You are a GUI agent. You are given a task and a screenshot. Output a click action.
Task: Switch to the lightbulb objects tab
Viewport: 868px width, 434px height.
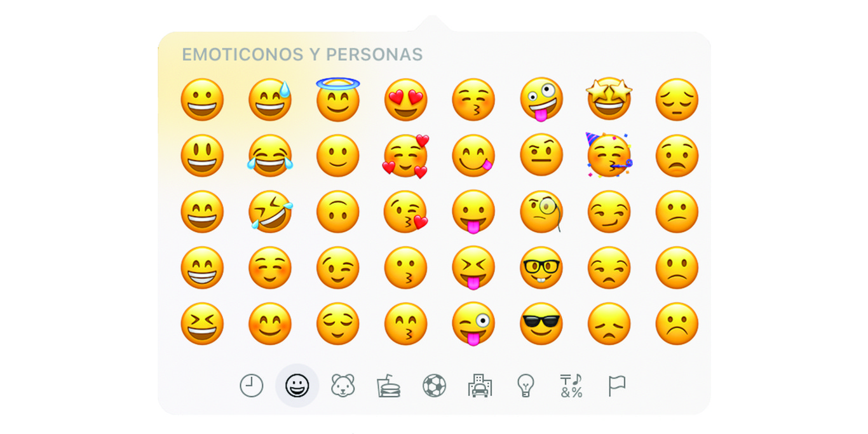[526, 386]
